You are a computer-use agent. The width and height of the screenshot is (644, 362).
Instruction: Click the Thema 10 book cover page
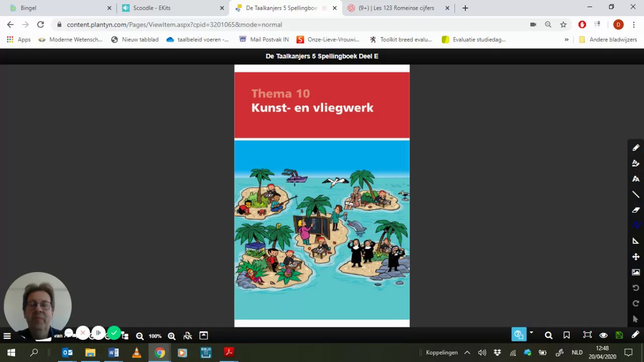click(322, 196)
